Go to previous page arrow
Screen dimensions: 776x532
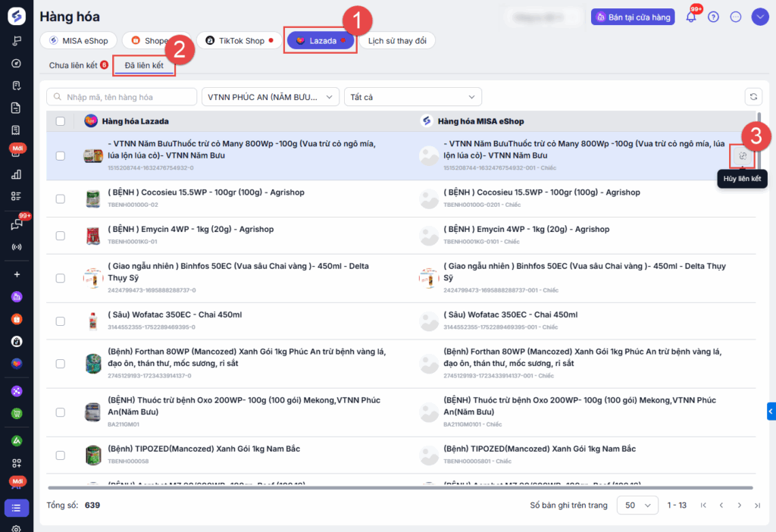(721, 505)
